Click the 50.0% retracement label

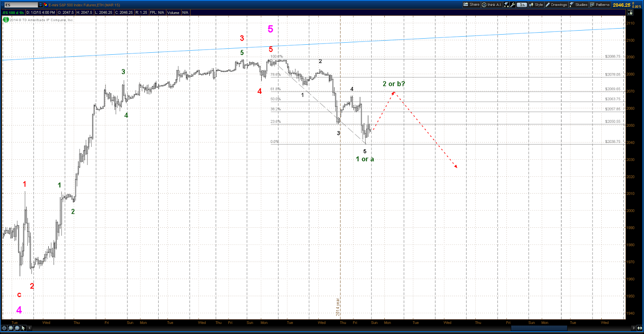click(x=276, y=99)
